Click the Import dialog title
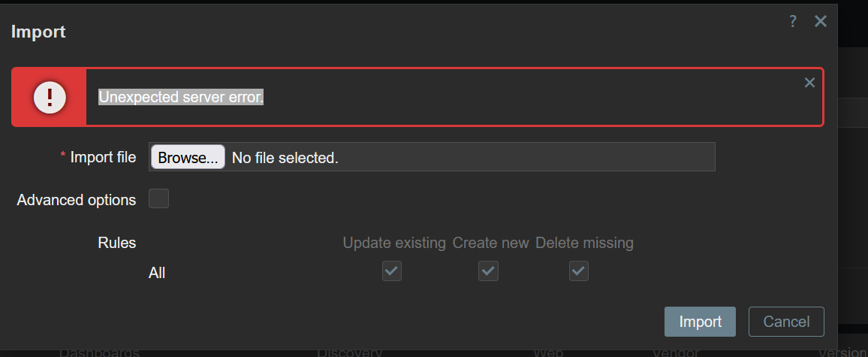868x357 pixels. (38, 32)
